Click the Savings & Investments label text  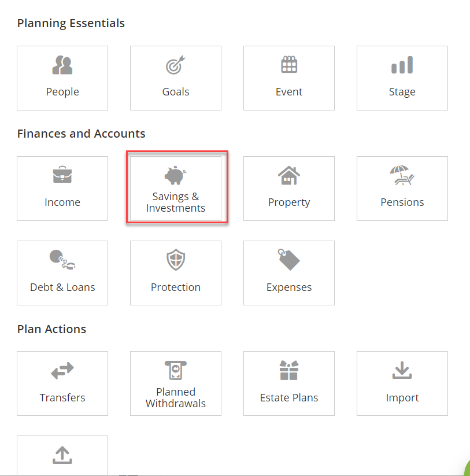(x=176, y=202)
